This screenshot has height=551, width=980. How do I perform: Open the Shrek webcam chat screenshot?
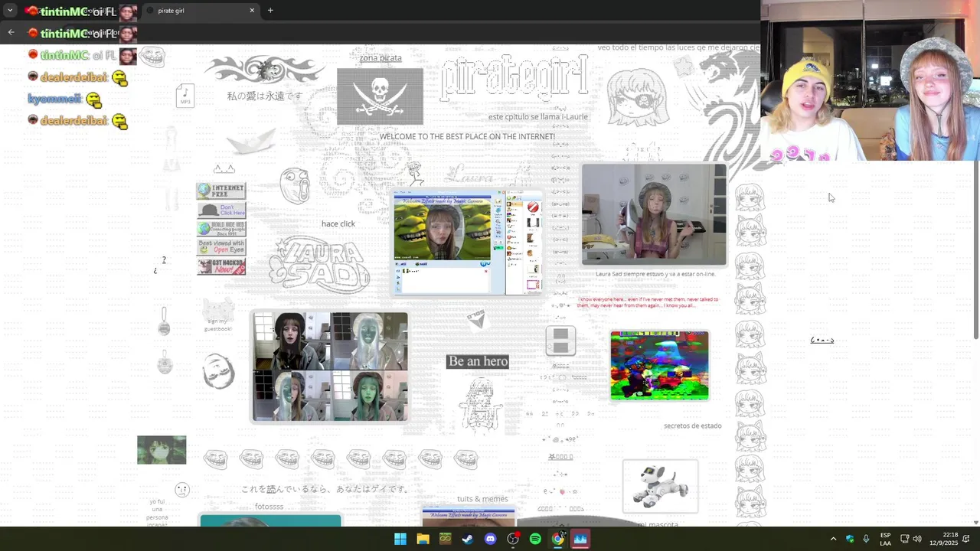pos(467,244)
